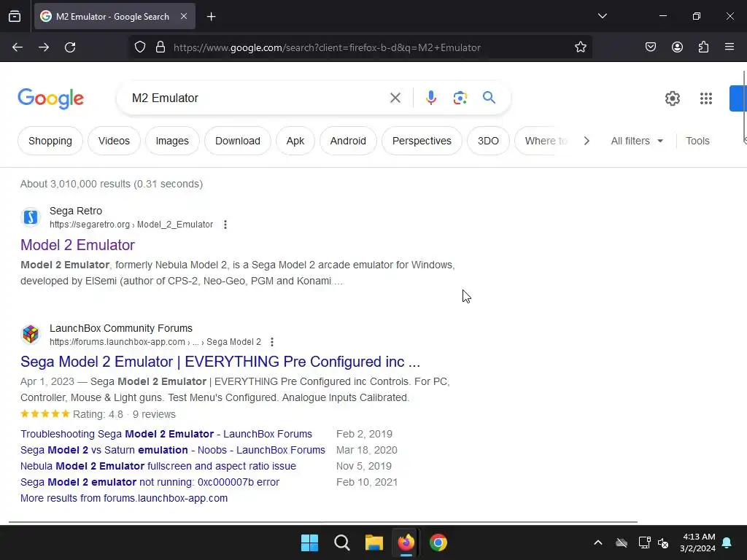This screenshot has width=747, height=560.
Task: Open a new browser tab
Action: (211, 17)
